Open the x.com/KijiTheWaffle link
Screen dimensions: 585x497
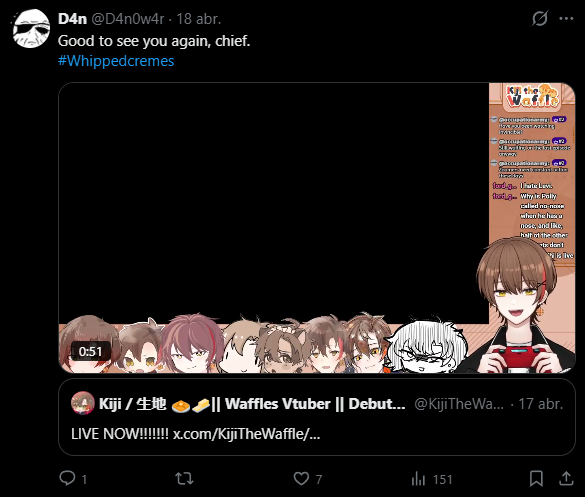tap(247, 434)
